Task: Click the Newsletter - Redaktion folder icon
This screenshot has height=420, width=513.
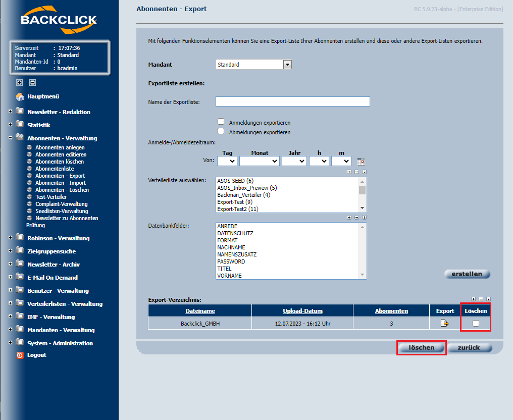Action: coord(20,111)
